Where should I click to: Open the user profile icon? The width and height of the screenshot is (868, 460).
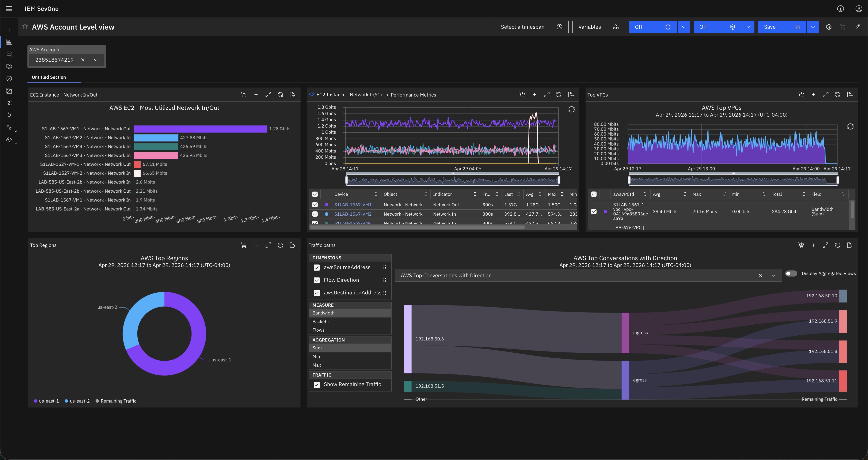coord(859,9)
